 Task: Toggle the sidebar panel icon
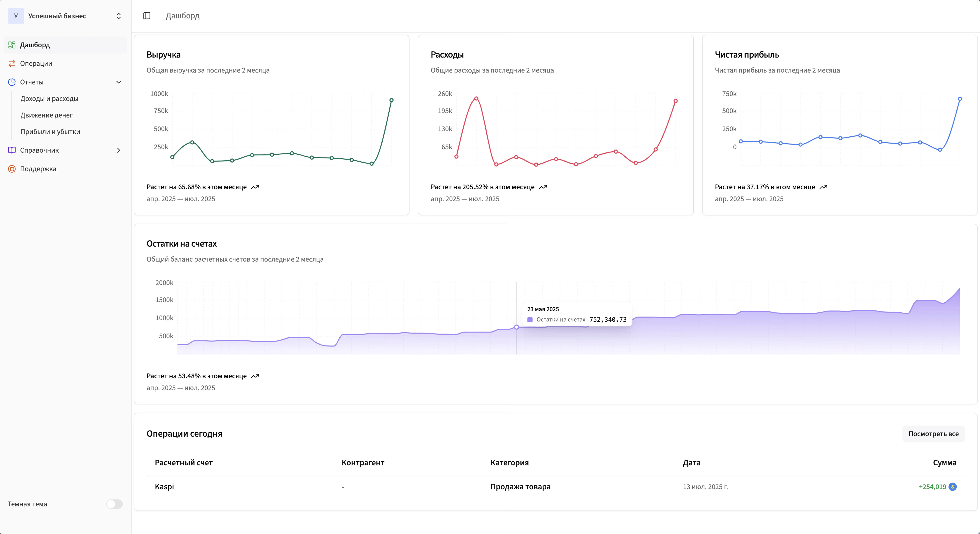pyautogui.click(x=147, y=16)
